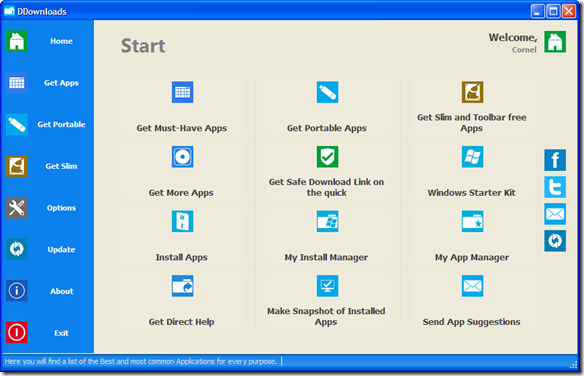Click the Get Direct Help tile icon
Screen dimensions: 584x376
[182, 286]
